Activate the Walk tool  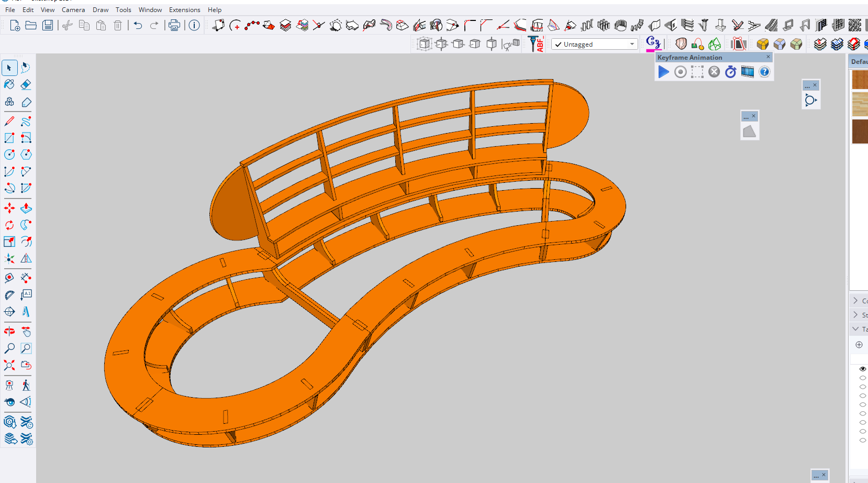tap(26, 386)
